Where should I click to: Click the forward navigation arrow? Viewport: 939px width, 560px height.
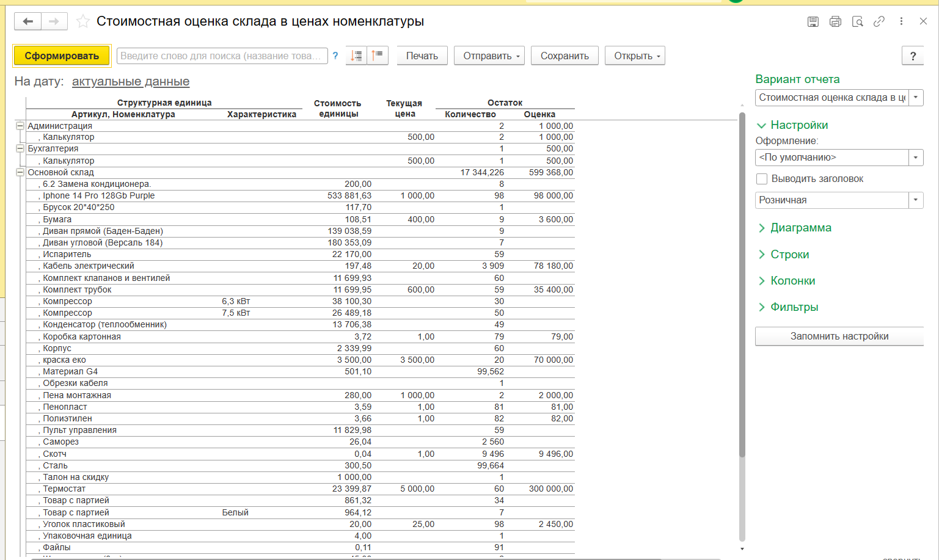pos(54,21)
